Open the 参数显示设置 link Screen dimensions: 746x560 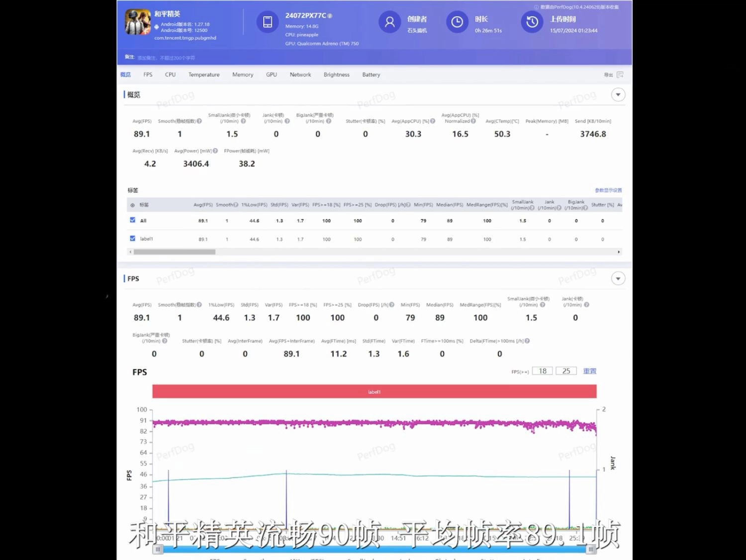608,190
